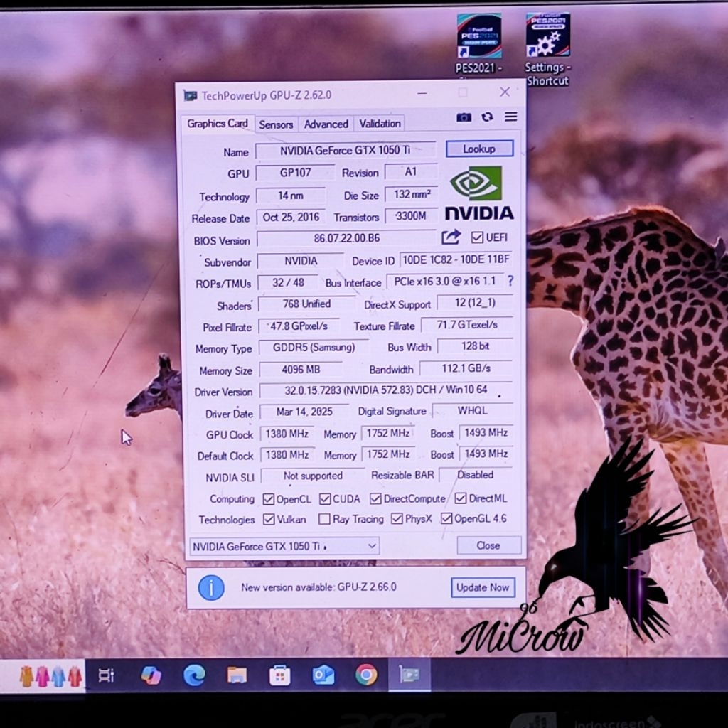Click the BIOS Version text field
728x728 pixels.
346,239
